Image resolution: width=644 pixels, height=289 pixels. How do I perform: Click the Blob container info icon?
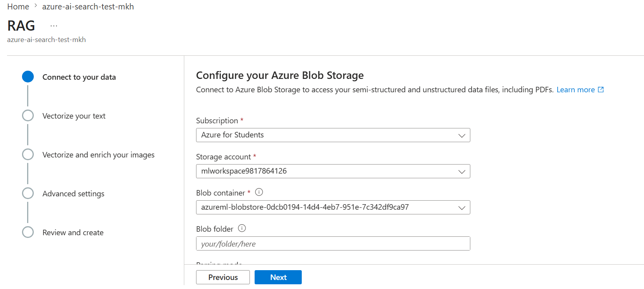pos(259,192)
